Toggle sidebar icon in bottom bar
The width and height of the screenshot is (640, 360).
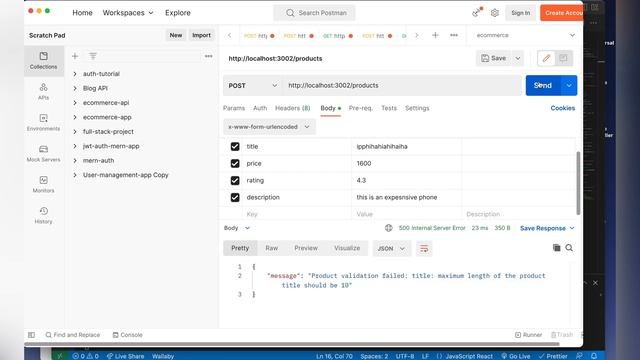(x=31, y=335)
